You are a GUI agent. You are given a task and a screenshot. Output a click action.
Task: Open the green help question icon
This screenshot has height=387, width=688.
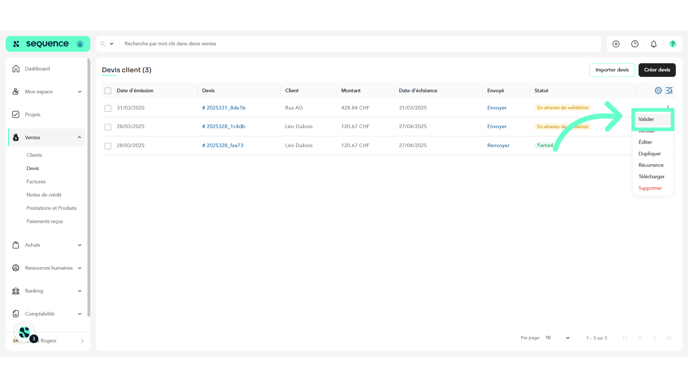click(672, 44)
